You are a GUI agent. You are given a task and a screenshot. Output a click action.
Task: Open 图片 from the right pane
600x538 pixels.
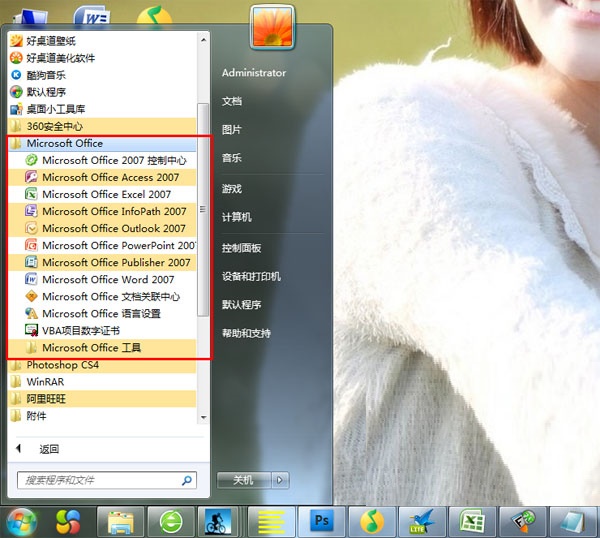232,129
